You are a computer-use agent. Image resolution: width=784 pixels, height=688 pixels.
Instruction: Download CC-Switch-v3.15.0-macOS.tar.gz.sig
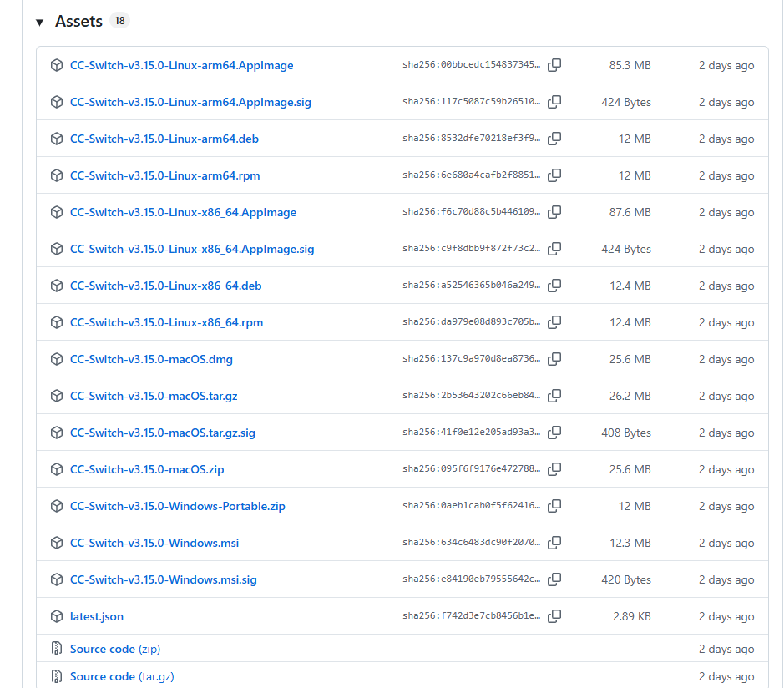[x=163, y=433]
